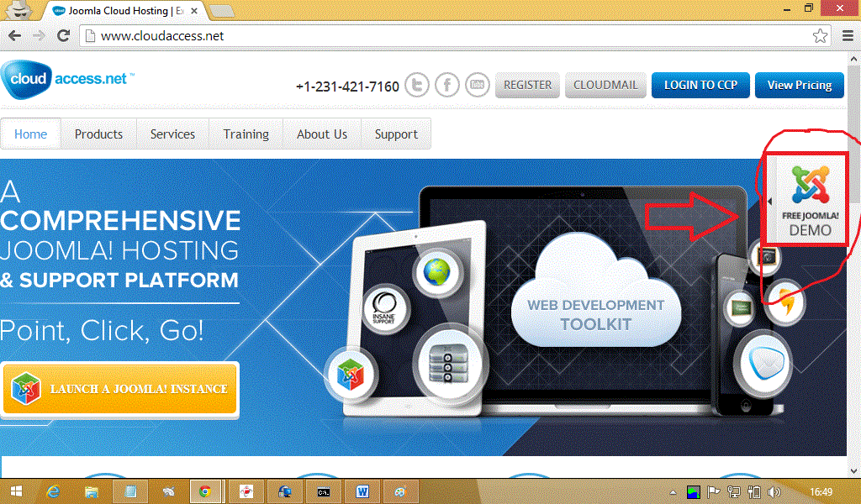This screenshot has height=504, width=861.
Task: Show hidden system tray icons
Action: coord(673,492)
